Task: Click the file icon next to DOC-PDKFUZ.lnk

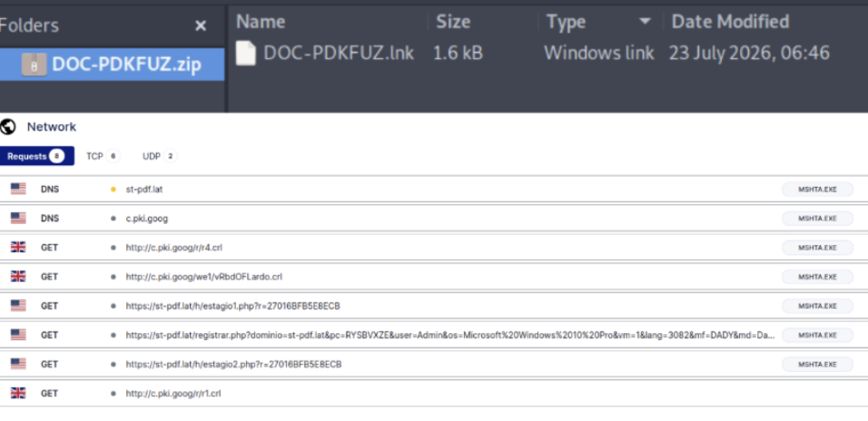Action: coord(246,54)
